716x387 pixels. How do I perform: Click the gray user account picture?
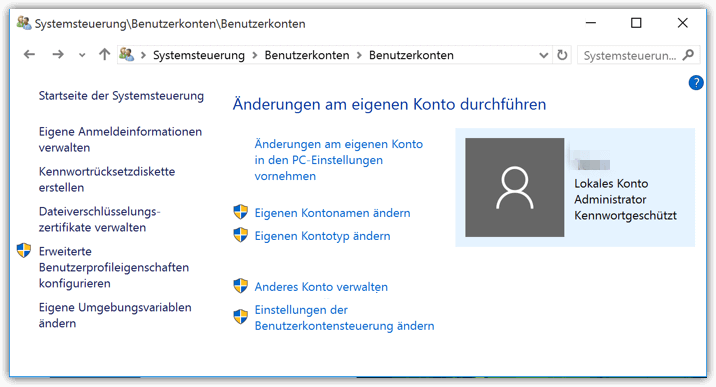(x=515, y=188)
